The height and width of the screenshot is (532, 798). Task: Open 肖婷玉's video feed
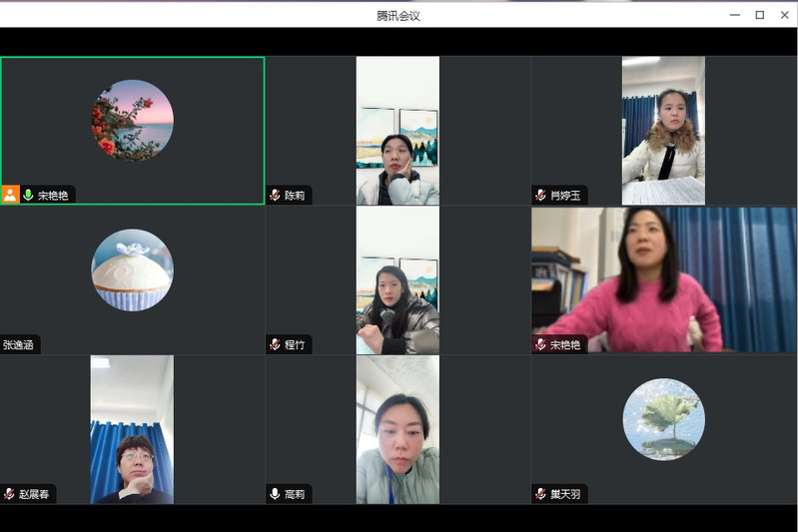[x=663, y=131]
